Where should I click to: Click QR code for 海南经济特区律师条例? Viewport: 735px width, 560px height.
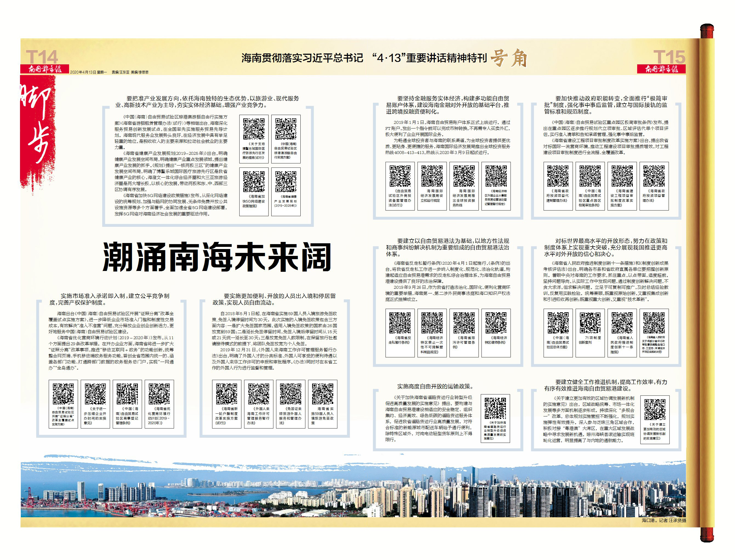click(496, 323)
